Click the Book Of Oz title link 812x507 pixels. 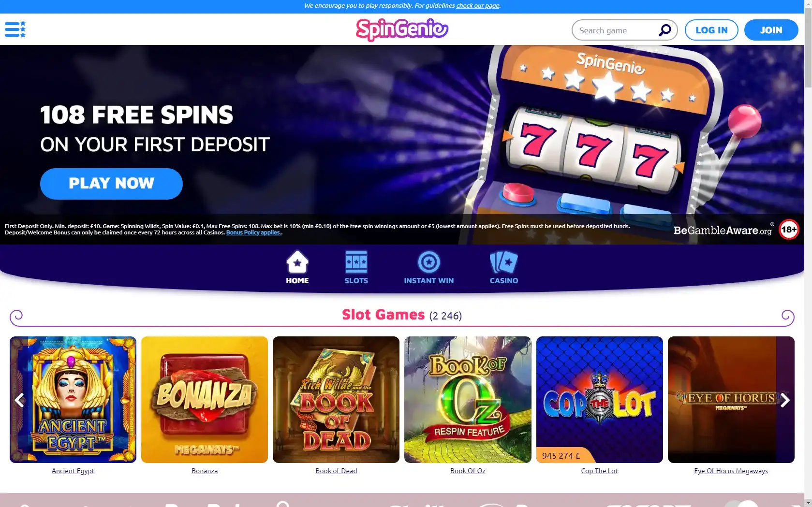[468, 471]
